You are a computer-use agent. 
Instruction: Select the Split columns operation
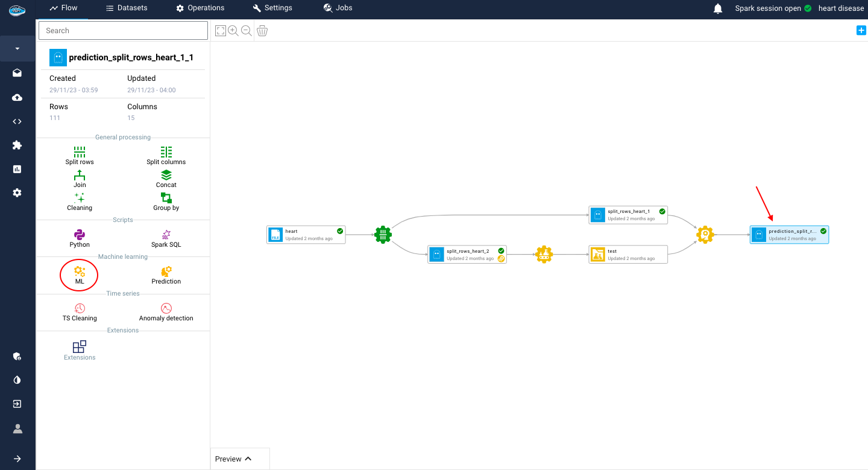click(166, 152)
